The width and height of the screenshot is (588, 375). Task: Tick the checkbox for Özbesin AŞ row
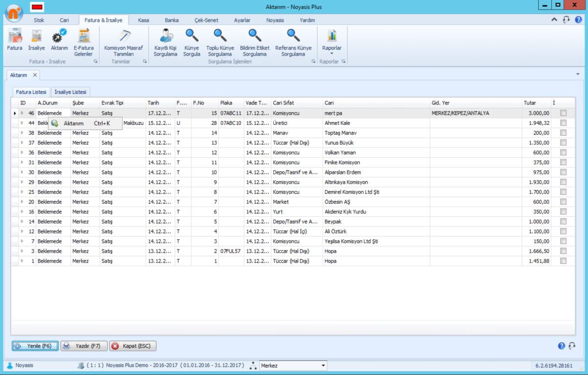coord(563,202)
